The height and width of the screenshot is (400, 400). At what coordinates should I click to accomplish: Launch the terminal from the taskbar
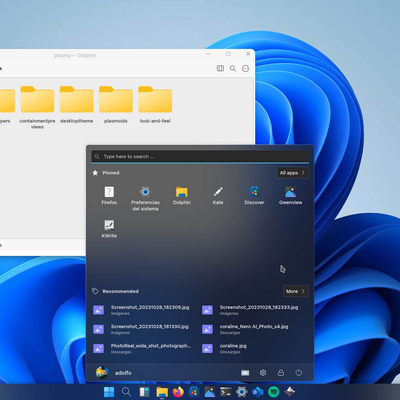pyautogui.click(x=226, y=392)
